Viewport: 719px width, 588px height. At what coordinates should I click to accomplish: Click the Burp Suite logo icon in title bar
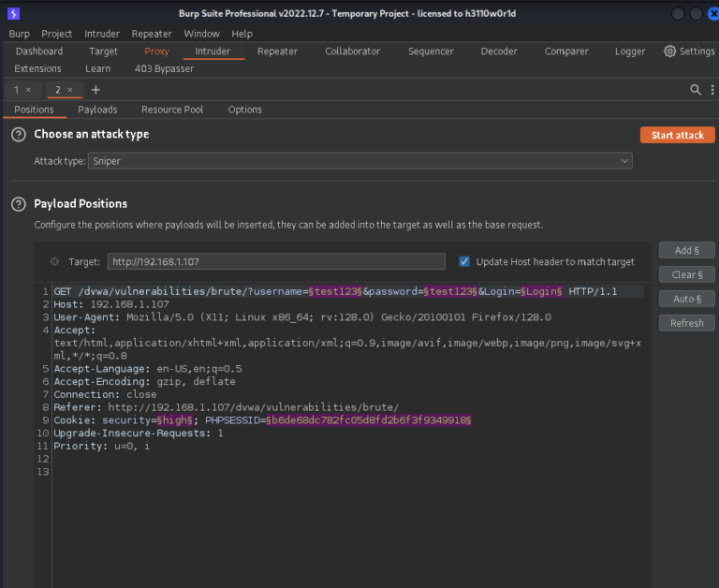pos(13,13)
